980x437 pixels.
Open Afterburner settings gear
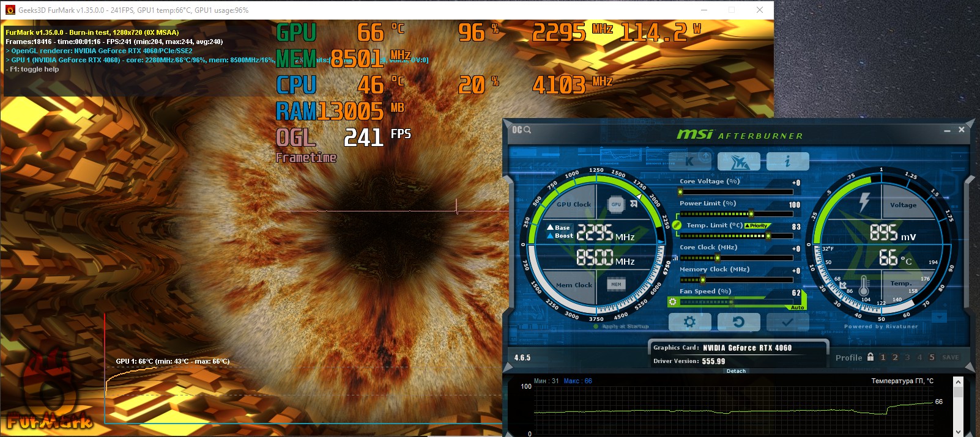(x=690, y=321)
